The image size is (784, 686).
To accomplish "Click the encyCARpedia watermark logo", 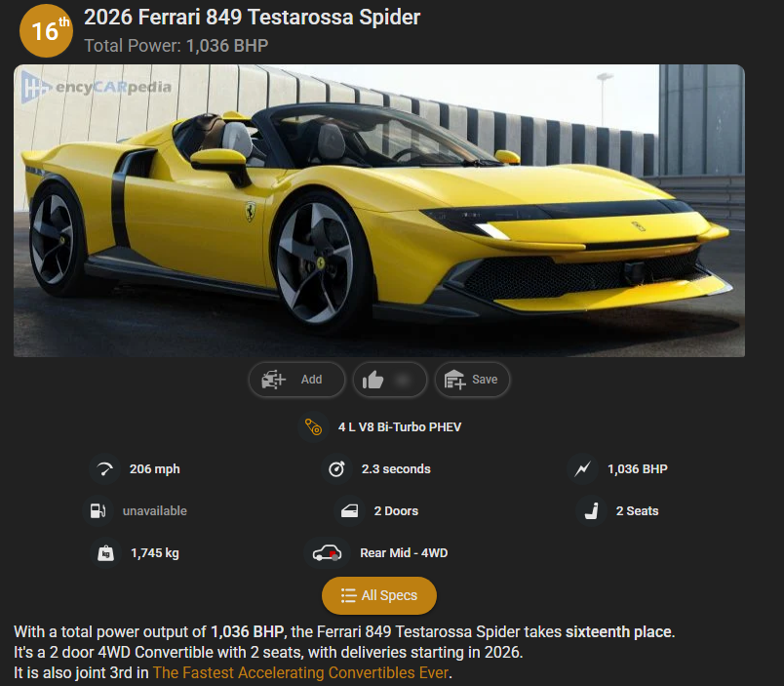I will pyautogui.click(x=97, y=87).
